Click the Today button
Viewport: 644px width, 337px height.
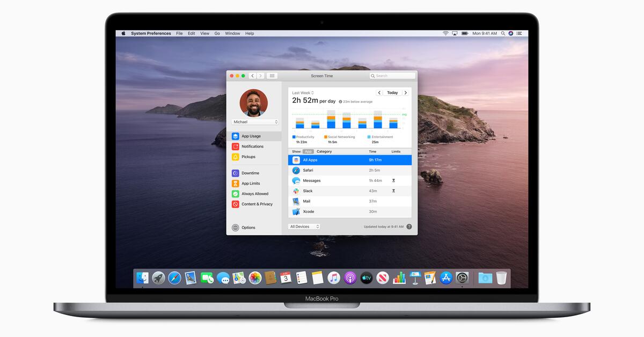(392, 92)
